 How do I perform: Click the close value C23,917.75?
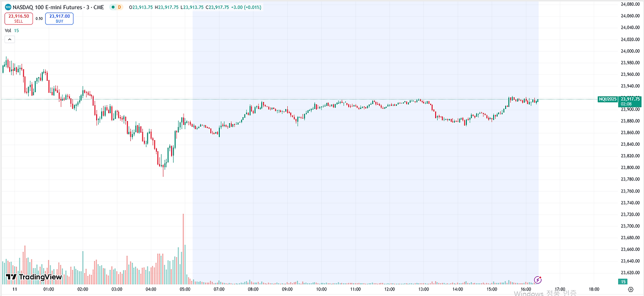pos(217,8)
